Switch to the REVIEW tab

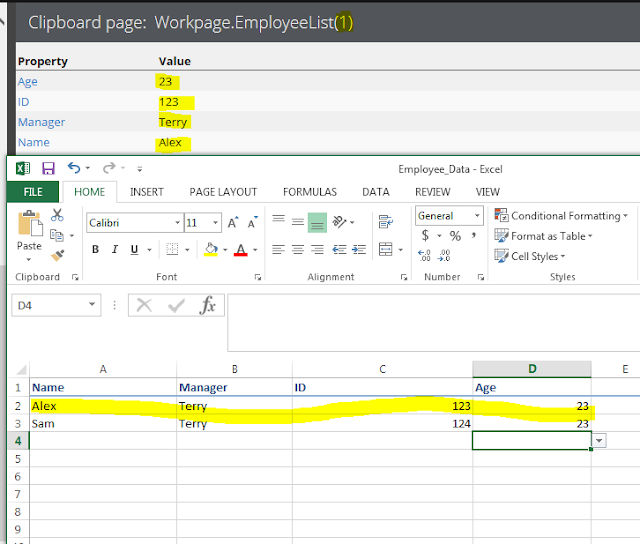pos(433,192)
